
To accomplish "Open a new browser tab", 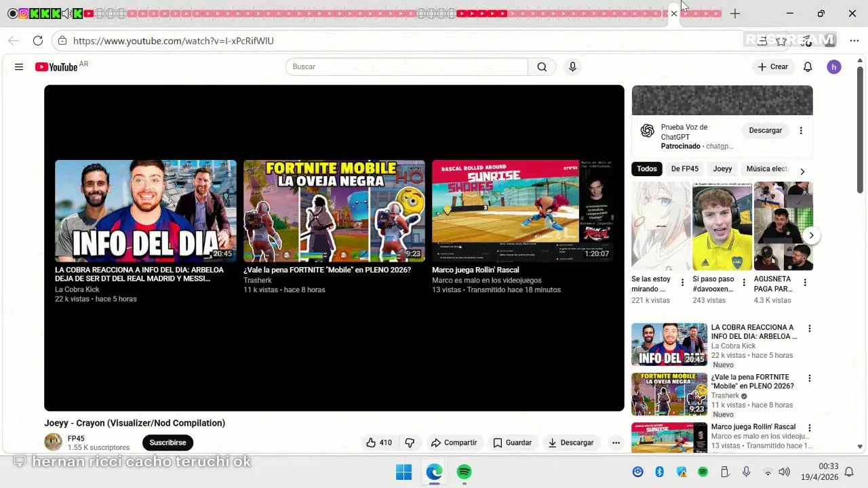I will [735, 14].
